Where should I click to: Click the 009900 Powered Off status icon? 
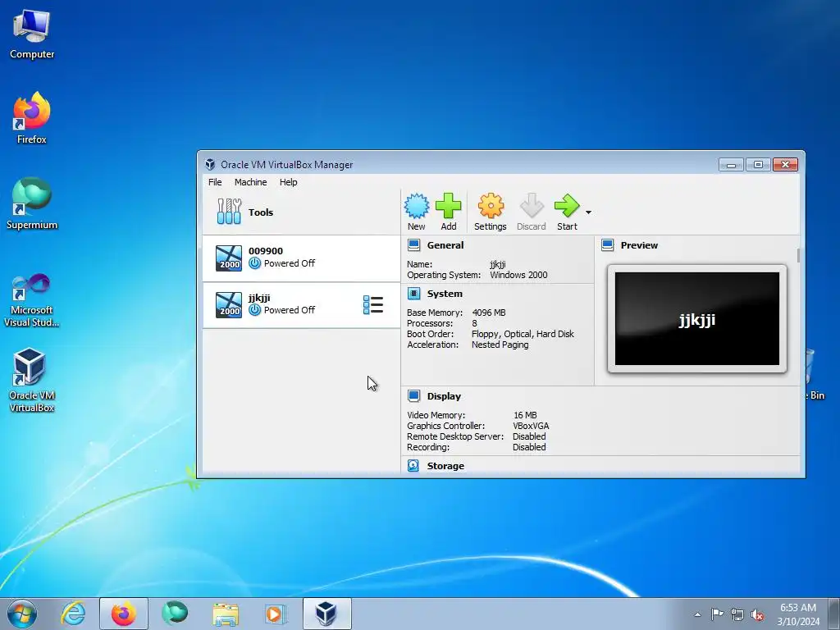pos(255,263)
